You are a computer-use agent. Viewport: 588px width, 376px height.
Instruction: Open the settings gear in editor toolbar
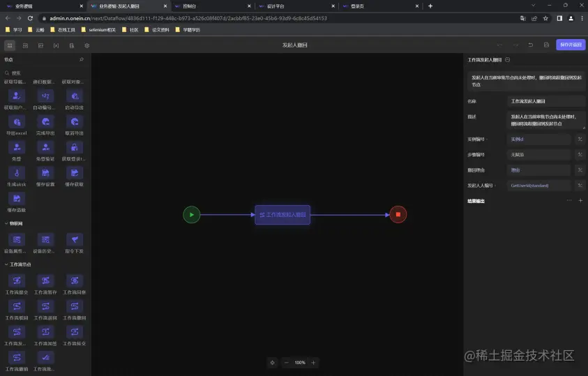coord(87,45)
